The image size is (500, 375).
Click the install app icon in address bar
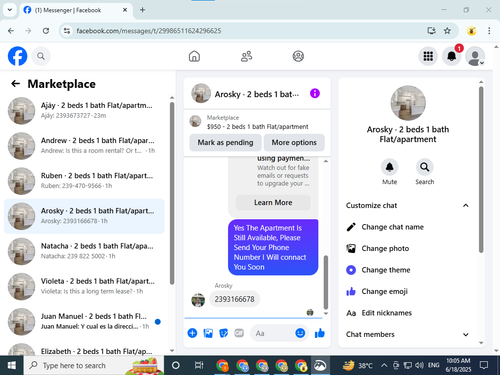431,31
